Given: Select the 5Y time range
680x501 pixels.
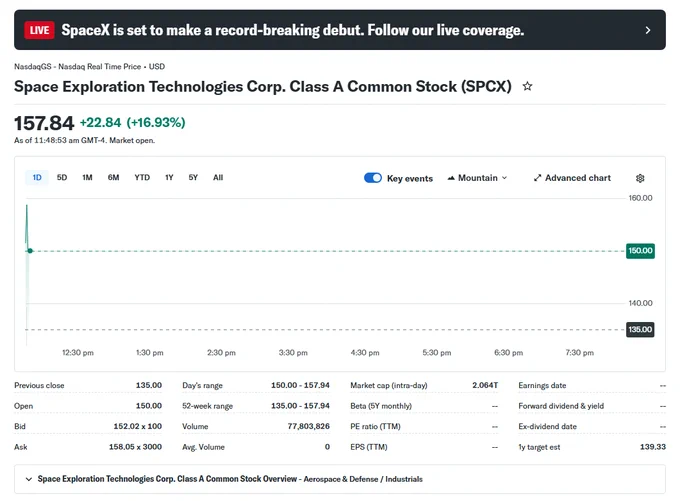Looking at the screenshot, I should pos(193,177).
